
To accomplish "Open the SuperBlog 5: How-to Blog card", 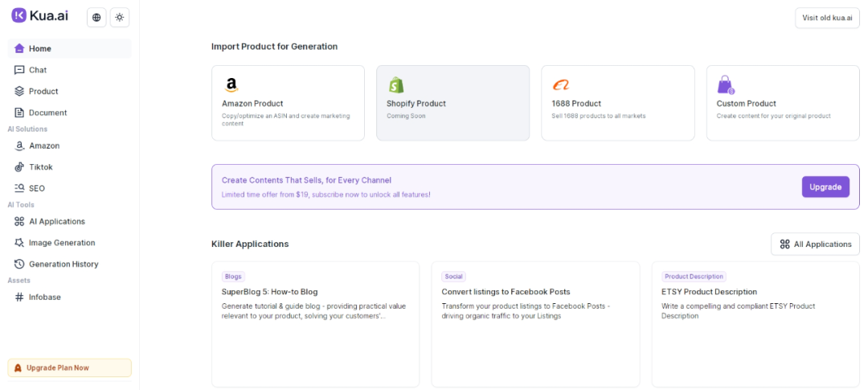I will coord(315,323).
